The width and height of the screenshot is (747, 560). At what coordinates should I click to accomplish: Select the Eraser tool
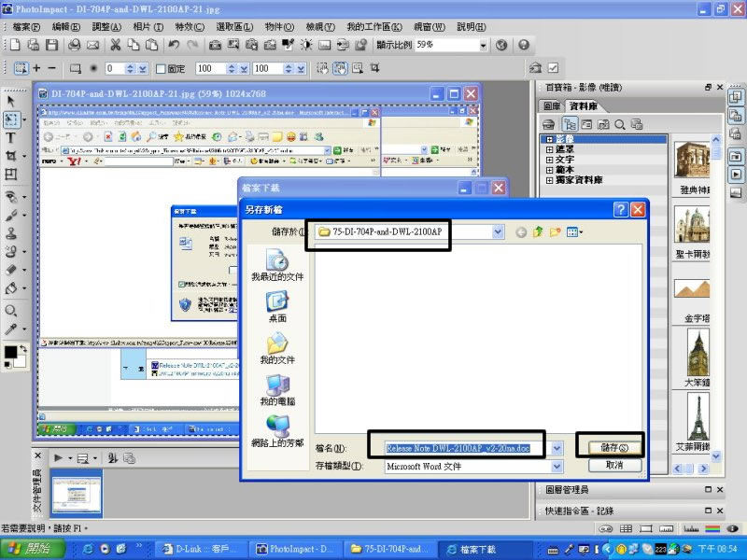tap(11, 270)
